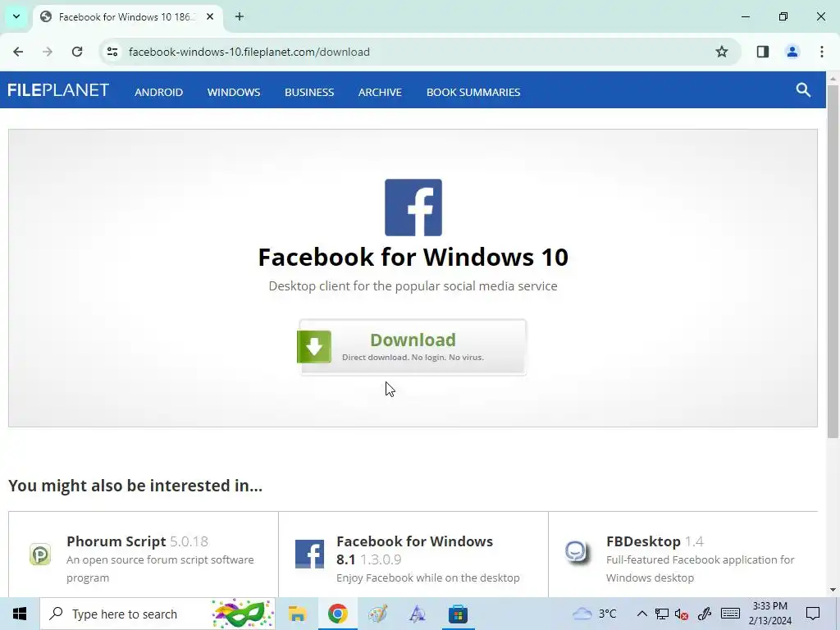Screen dimensions: 840x630
Task: Click the pen-style tray icon beside volume
Action: (x=705, y=614)
